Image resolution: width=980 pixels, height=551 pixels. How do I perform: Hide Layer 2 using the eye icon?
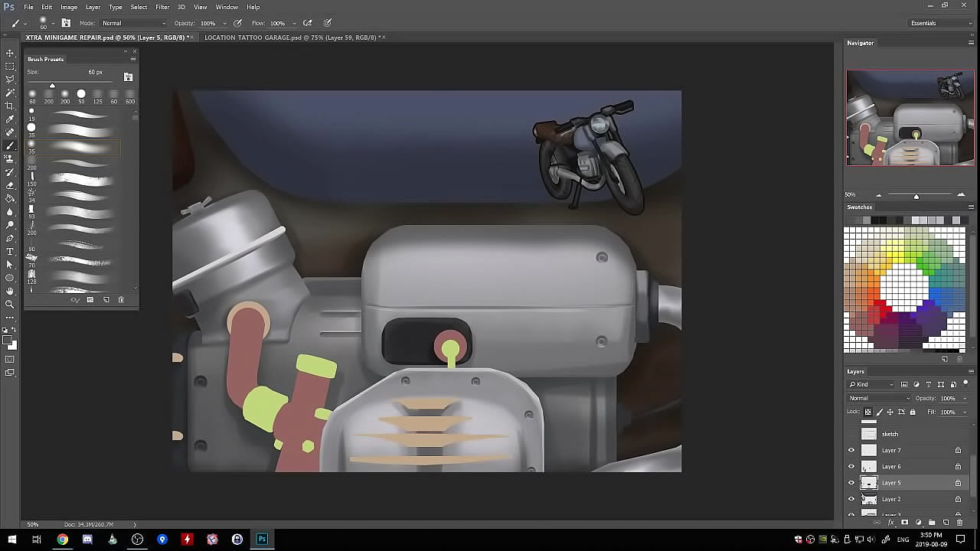tap(851, 499)
